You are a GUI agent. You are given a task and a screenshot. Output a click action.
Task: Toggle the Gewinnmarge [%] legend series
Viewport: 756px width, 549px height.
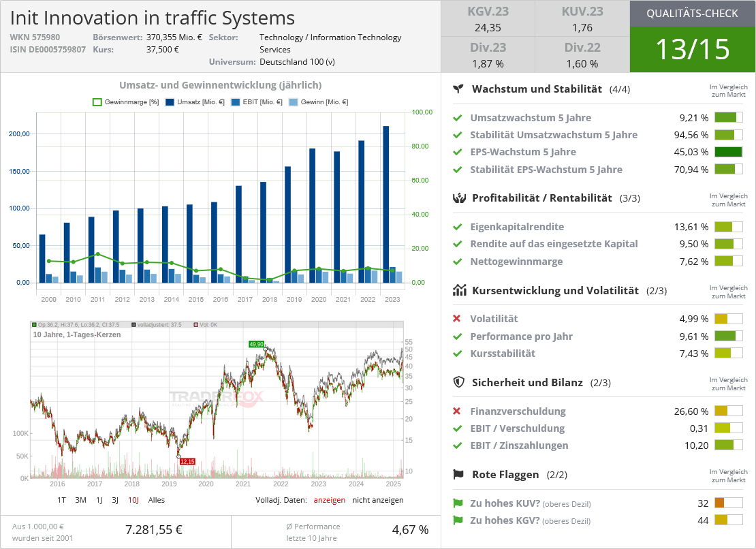click(126, 102)
